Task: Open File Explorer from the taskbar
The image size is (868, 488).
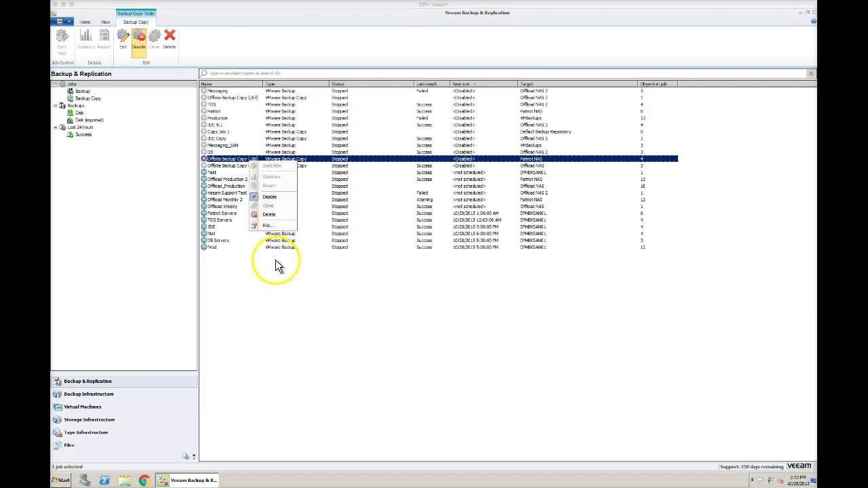Action: [125, 480]
